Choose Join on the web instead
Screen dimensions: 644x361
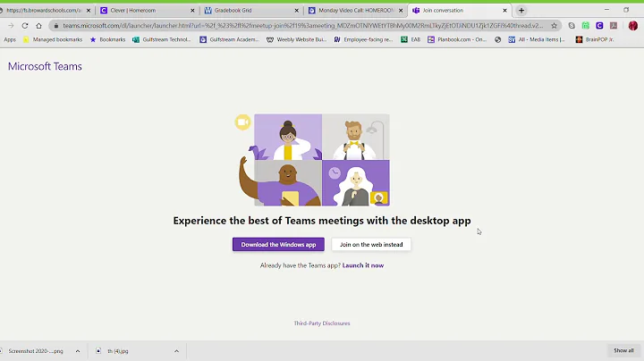[x=371, y=245]
